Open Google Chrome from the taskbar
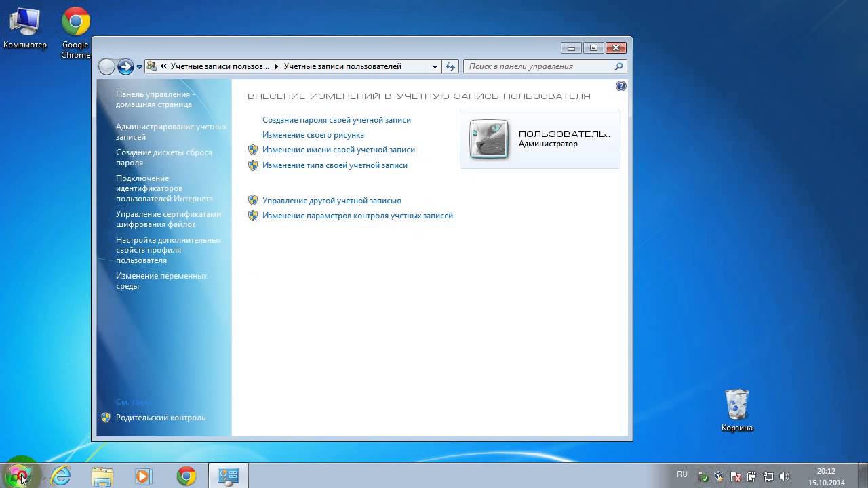The width and height of the screenshot is (868, 488). click(186, 476)
